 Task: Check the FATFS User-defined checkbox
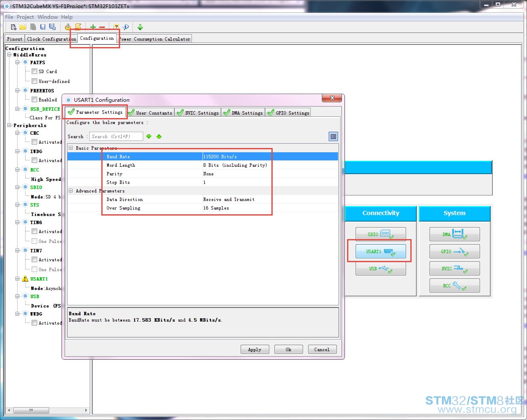click(x=34, y=81)
